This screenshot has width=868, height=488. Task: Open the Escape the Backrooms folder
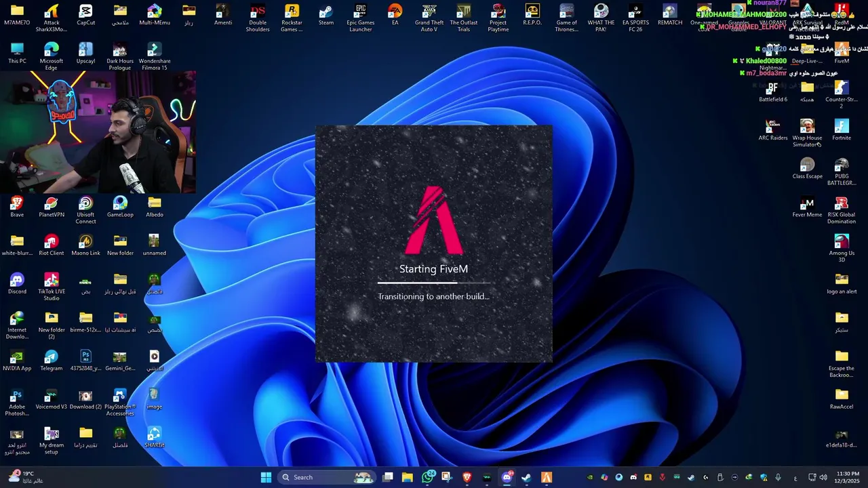[842, 364]
